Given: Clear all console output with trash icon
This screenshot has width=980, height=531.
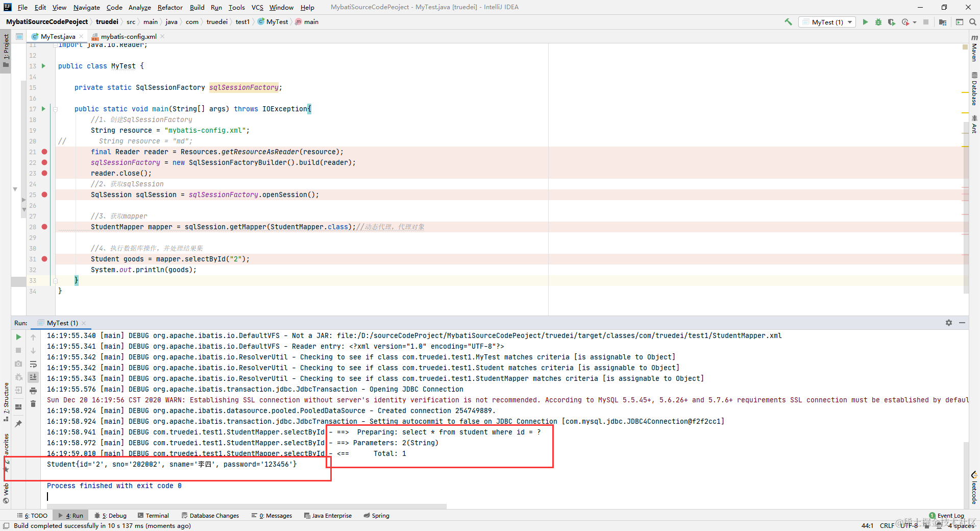Looking at the screenshot, I should tap(33, 404).
